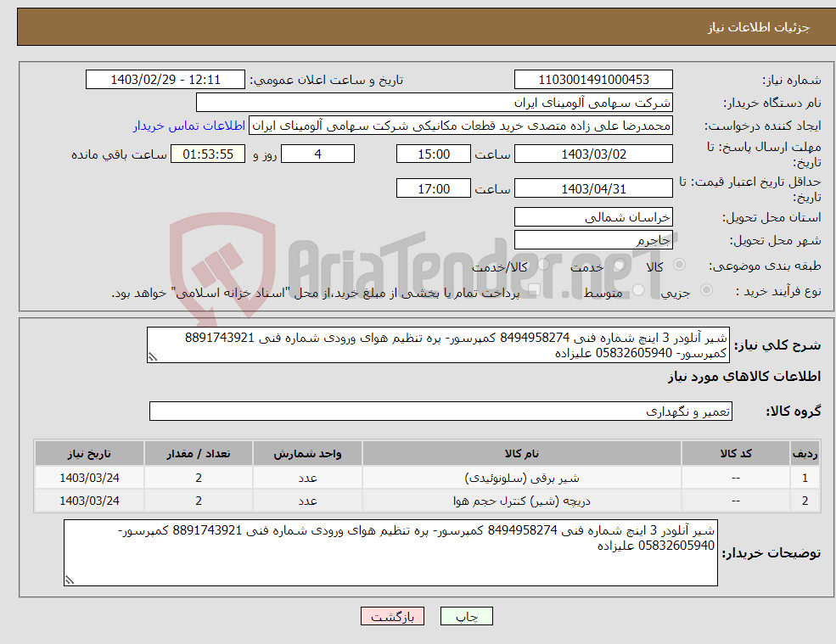Select the جزیی purchase type radio
Image resolution: width=836 pixels, height=644 pixels.
(x=706, y=290)
